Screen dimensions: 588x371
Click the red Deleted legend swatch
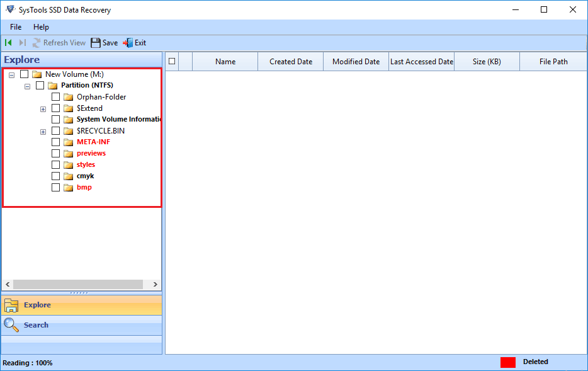coord(508,362)
